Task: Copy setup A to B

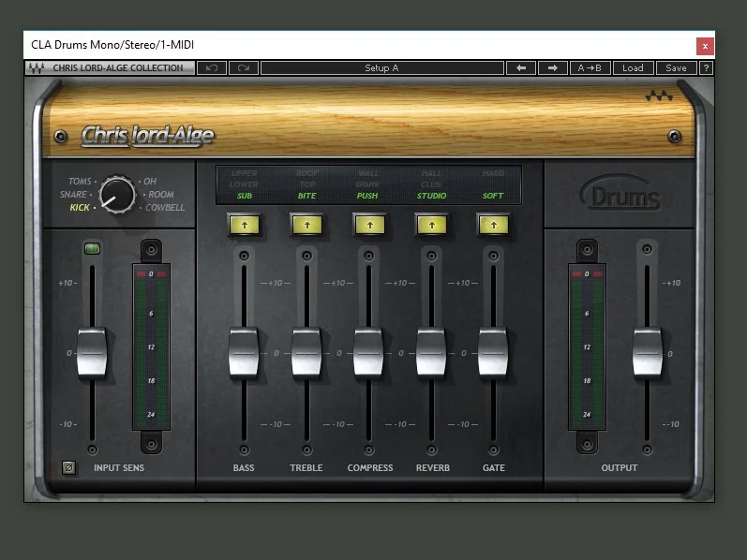Action: click(x=590, y=68)
